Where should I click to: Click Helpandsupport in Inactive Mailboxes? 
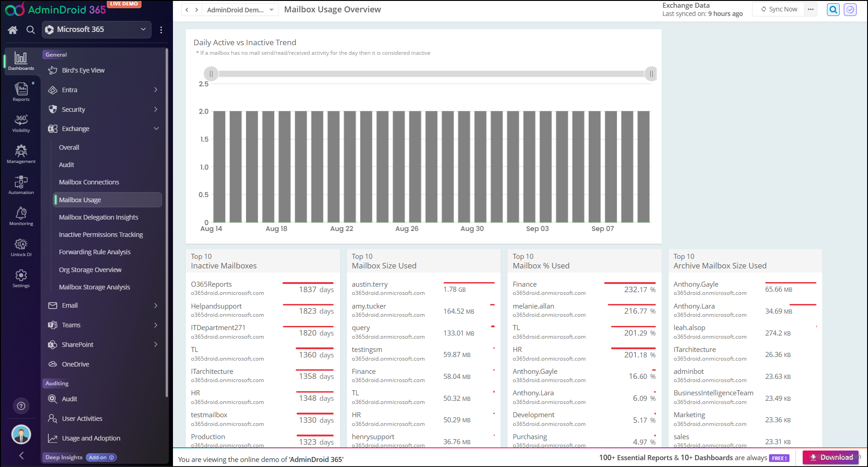coord(262,310)
